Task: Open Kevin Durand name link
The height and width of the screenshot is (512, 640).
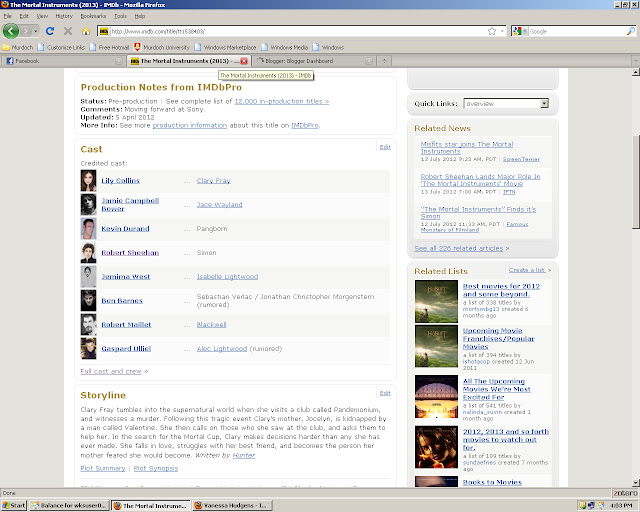Action: pos(125,229)
